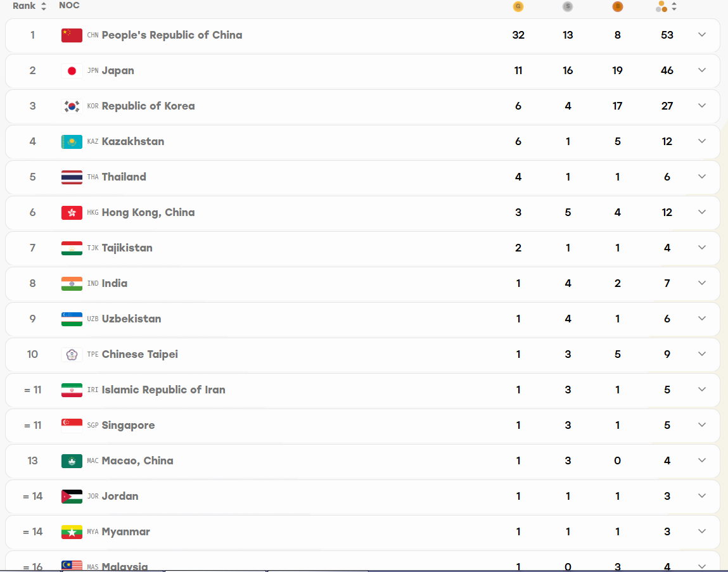The width and height of the screenshot is (728, 572).
Task: Expand Thailand medal details chevron
Action: 701,177
